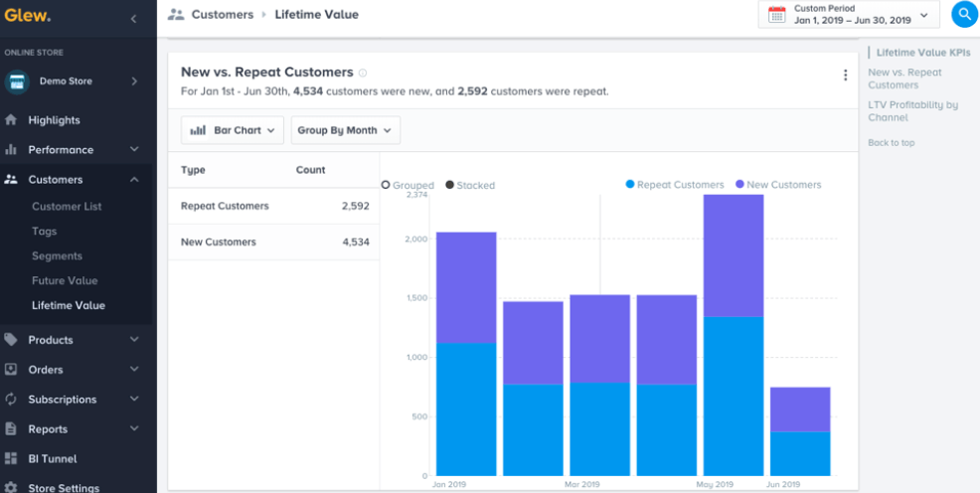Click the Glew logo
Screen dimensions: 980x493
tap(27, 16)
